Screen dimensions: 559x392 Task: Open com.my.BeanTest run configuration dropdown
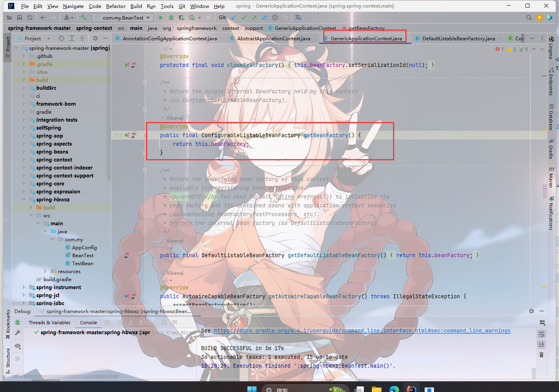[122, 18]
